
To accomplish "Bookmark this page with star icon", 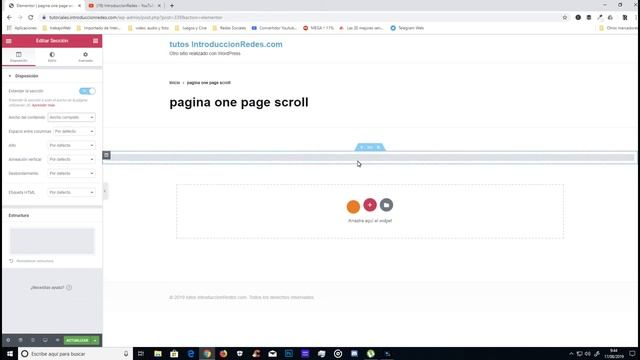I will pyautogui.click(x=565, y=18).
